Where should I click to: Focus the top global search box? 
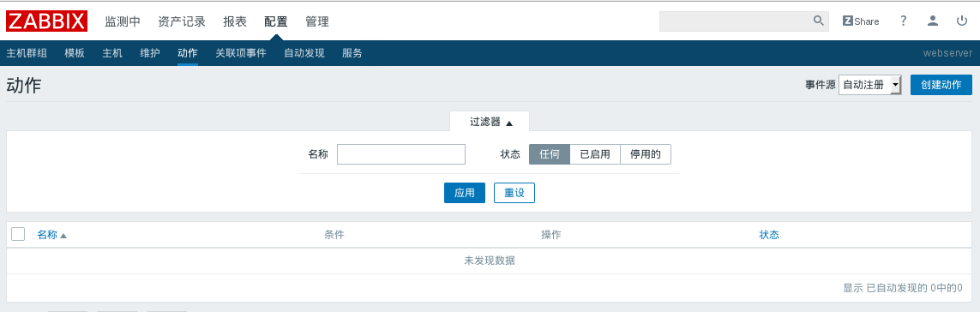click(737, 21)
